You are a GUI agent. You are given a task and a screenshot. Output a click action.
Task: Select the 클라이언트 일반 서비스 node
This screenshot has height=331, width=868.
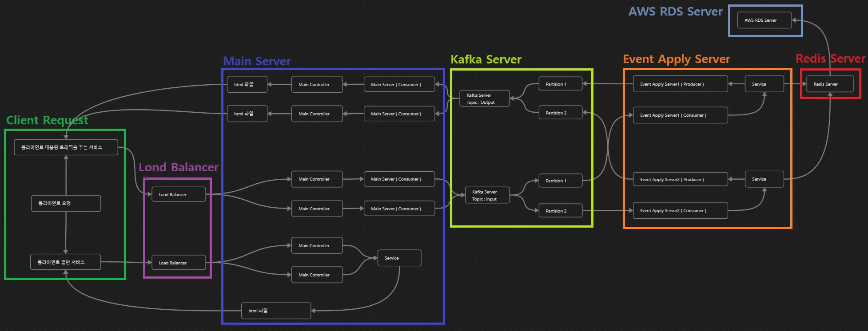(x=65, y=262)
